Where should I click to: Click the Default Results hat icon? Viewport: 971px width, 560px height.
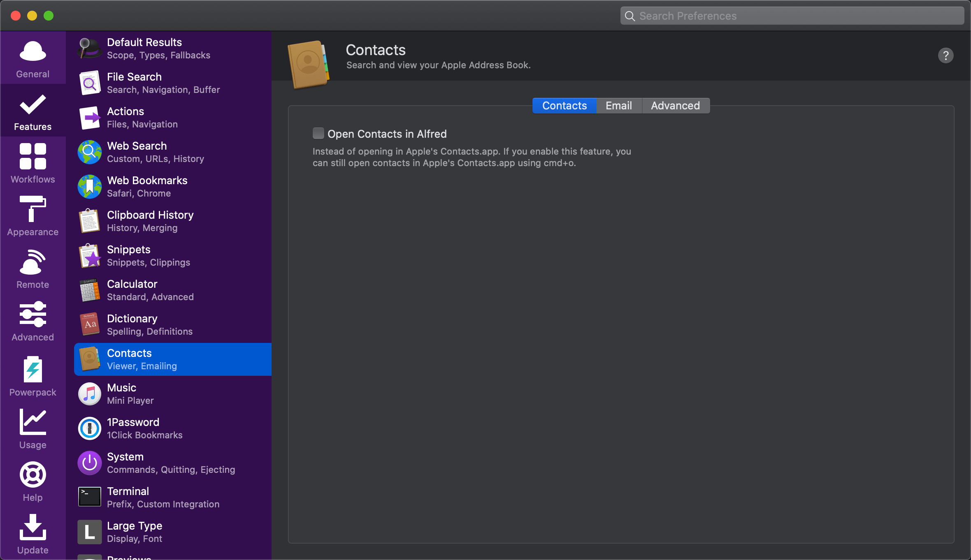90,49
